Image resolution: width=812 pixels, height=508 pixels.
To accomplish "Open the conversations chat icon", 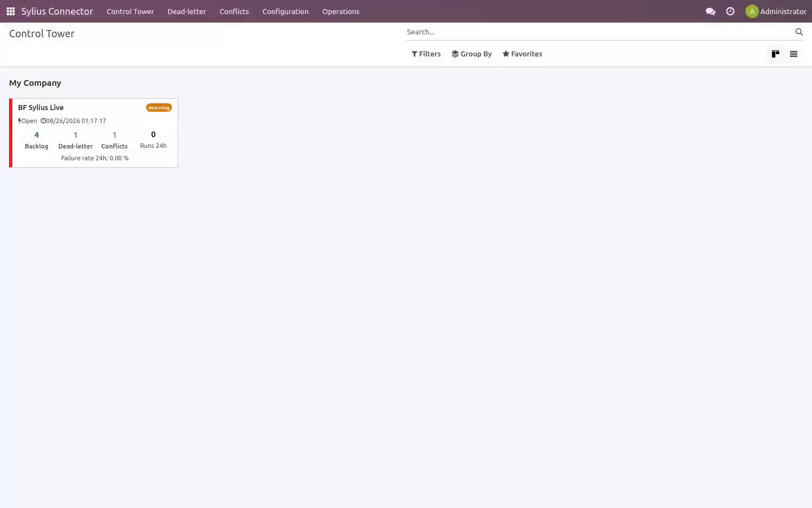I will (x=710, y=11).
